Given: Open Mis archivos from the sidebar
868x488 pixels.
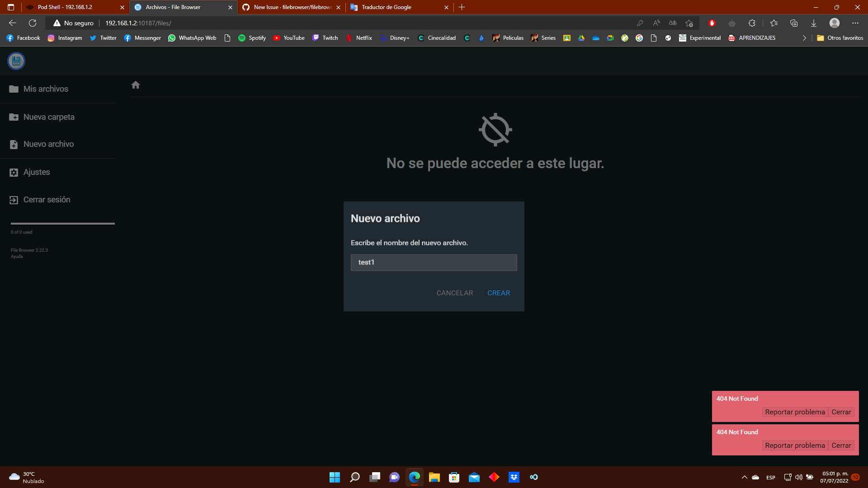Looking at the screenshot, I should pyautogui.click(x=46, y=89).
